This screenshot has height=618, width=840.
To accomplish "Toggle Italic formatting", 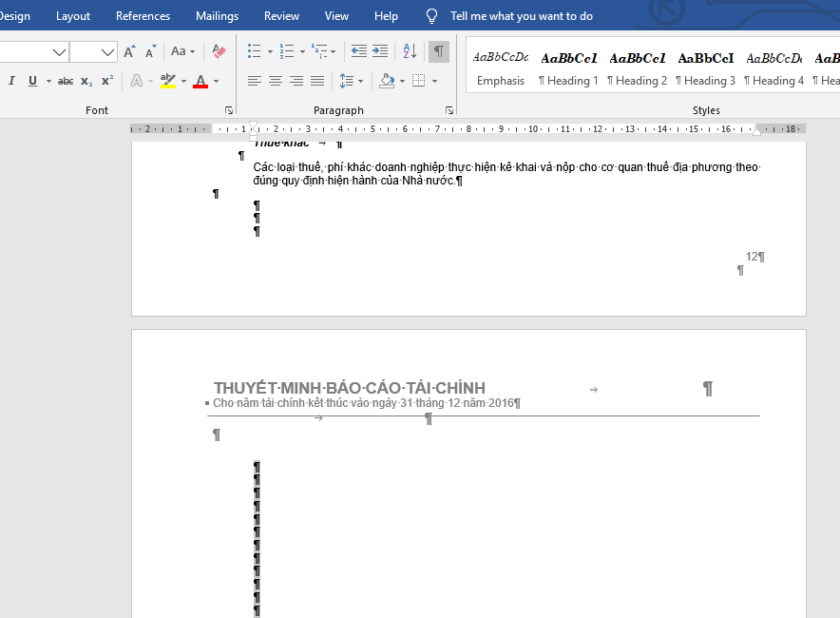I will click(11, 81).
